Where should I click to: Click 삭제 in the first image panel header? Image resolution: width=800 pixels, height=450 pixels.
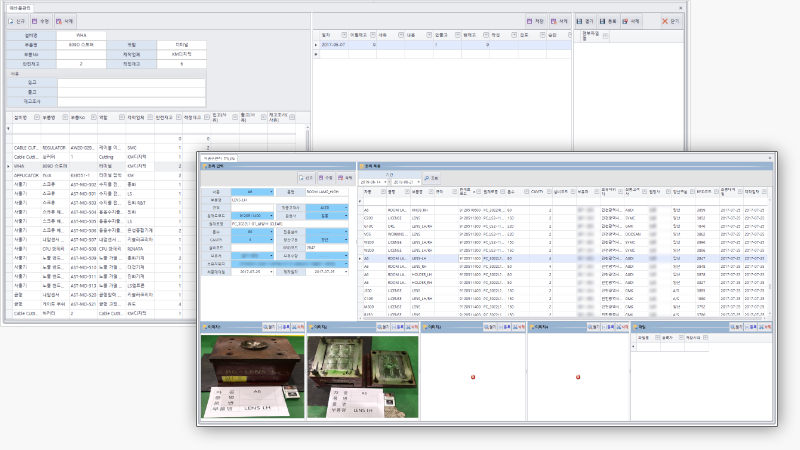[298, 327]
